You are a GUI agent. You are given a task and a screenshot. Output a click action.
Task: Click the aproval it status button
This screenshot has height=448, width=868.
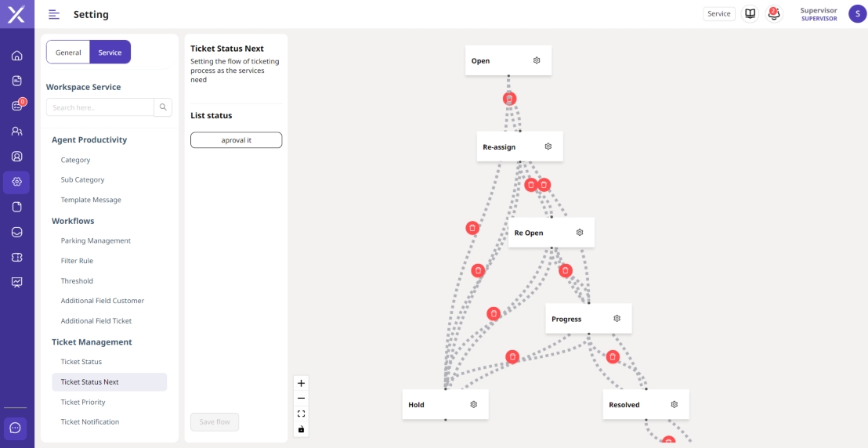point(236,140)
